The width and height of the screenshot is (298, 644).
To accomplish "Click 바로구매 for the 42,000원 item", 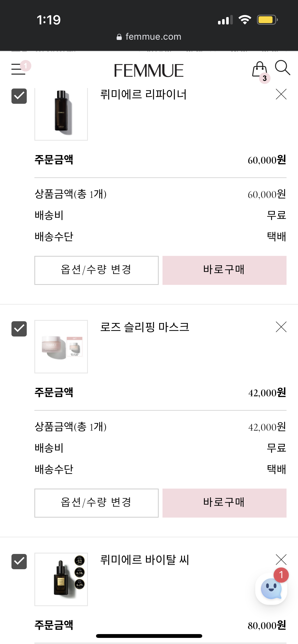I will [224, 503].
